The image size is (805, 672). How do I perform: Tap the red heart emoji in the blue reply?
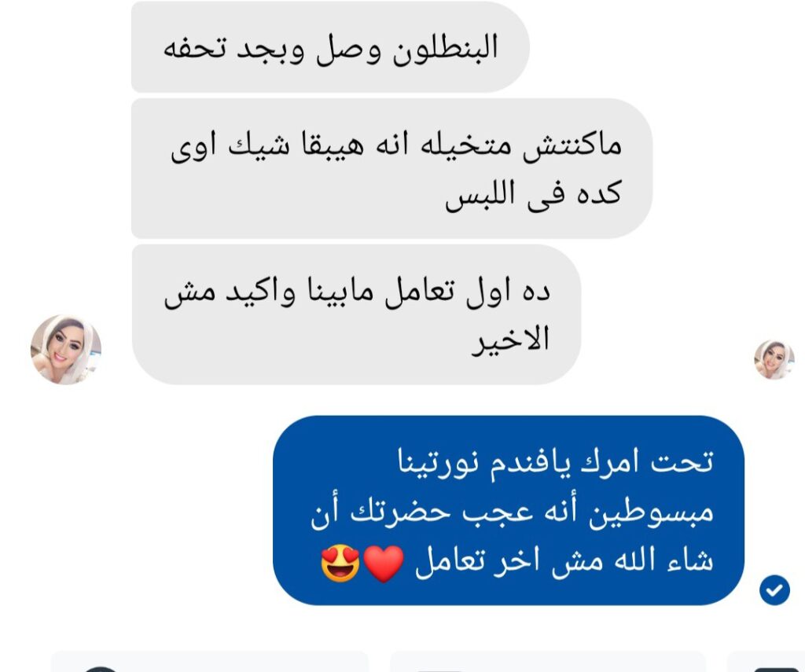[384, 564]
